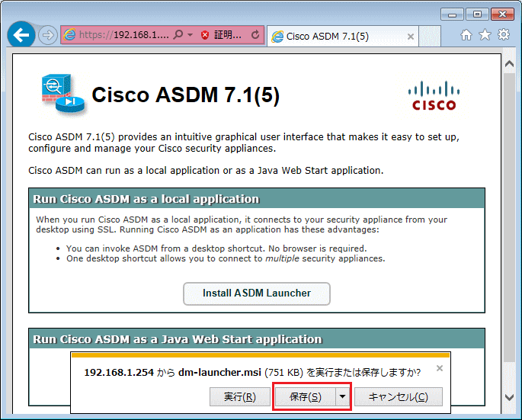The image size is (522, 420).
Task: Click the vertical scrollbar thumb
Action: tap(509, 217)
